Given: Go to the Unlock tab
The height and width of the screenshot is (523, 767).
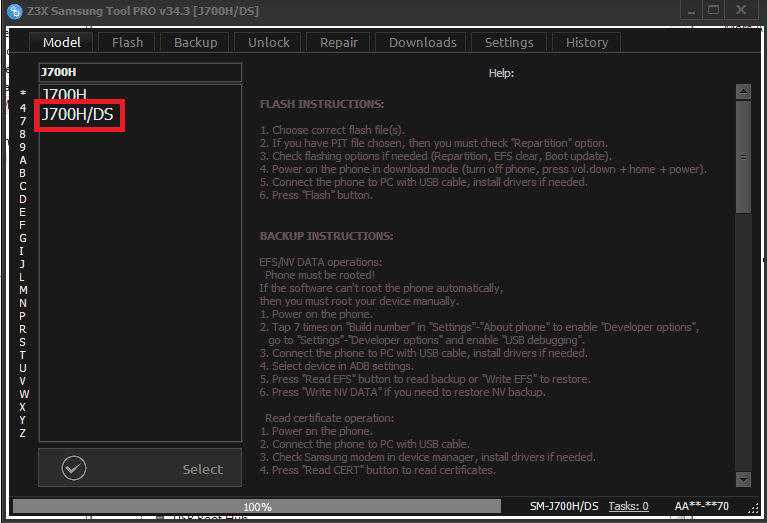Looking at the screenshot, I should click(x=269, y=43).
